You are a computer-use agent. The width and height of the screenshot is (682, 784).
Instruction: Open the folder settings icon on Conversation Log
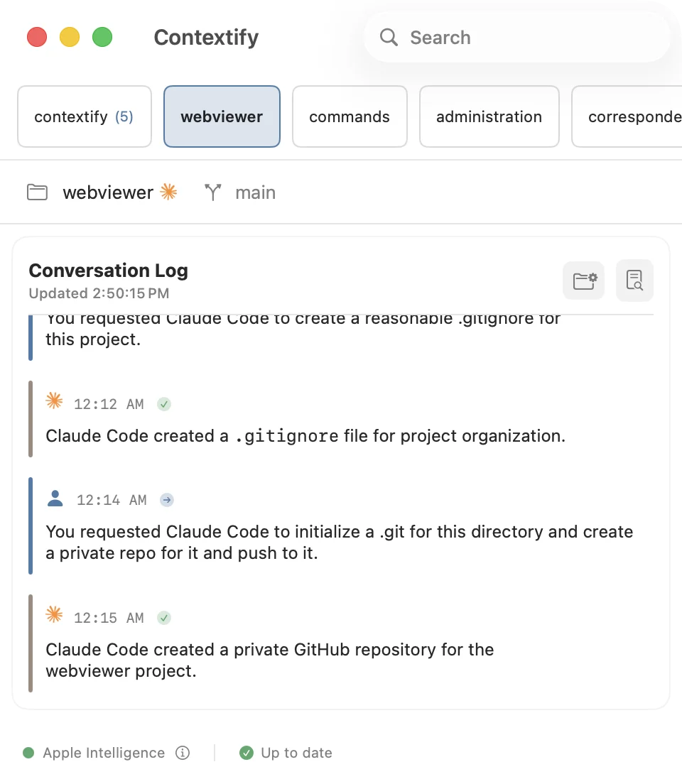pos(583,280)
